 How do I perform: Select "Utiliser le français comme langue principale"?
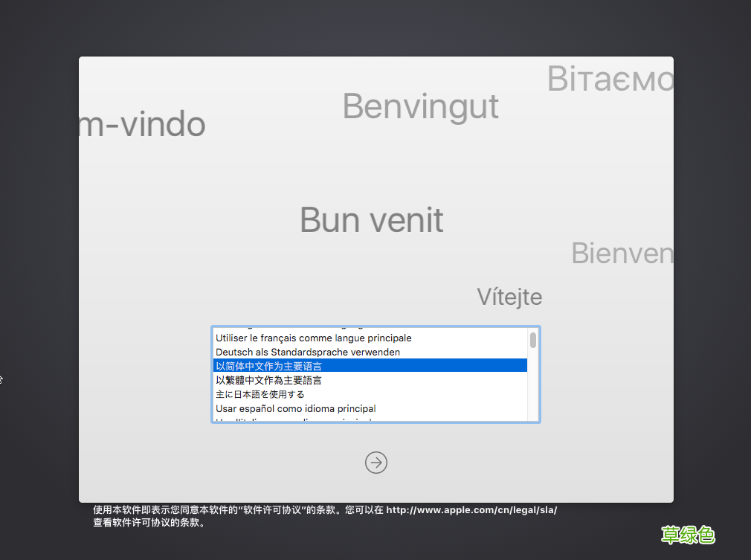[x=312, y=338]
